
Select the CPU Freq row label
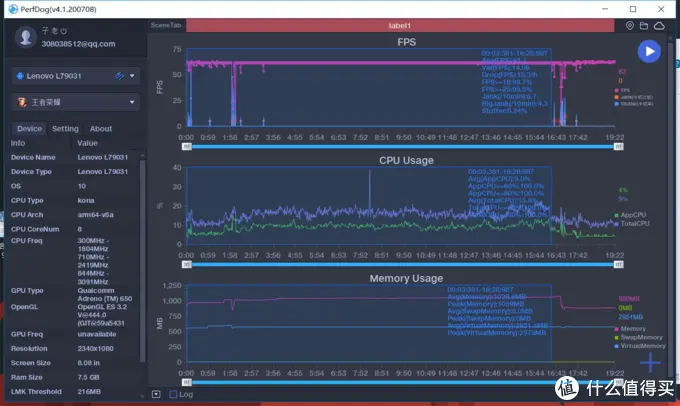point(26,241)
